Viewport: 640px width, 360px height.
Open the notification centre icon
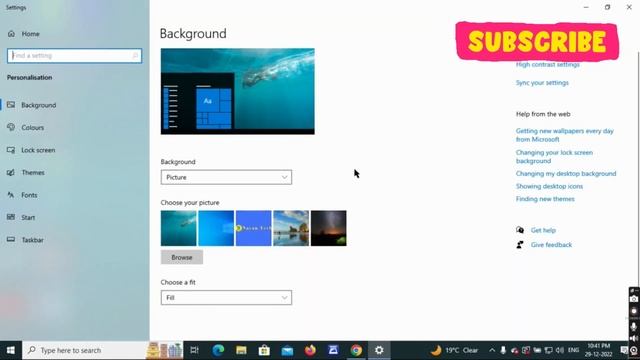(x=624, y=350)
